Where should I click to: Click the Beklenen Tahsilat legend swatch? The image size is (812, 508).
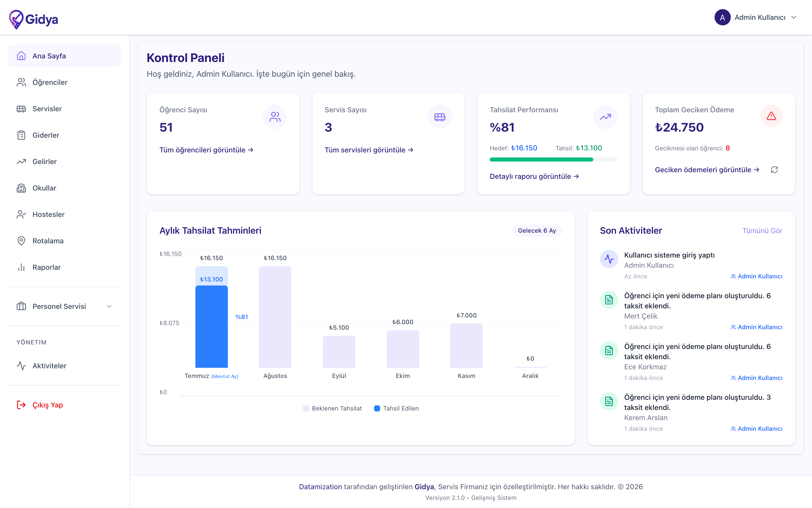306,408
